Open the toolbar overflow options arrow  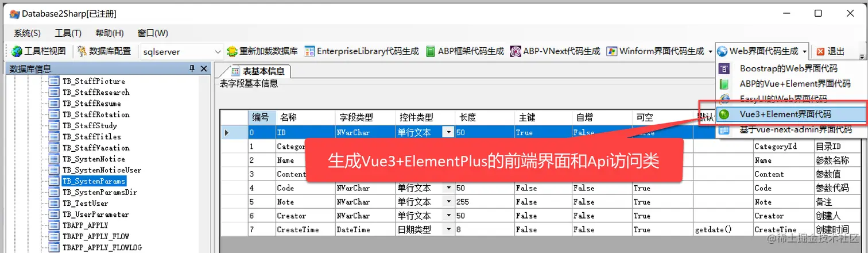(x=862, y=56)
